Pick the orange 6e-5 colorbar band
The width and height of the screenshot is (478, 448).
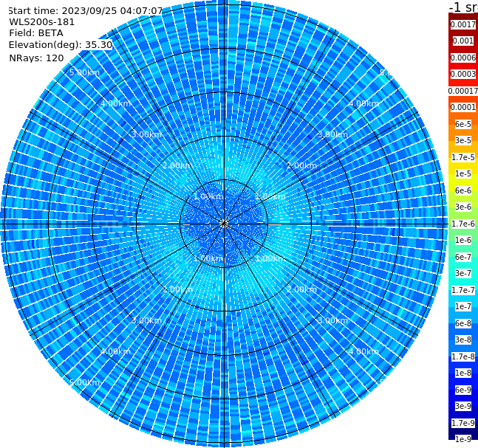(463, 124)
